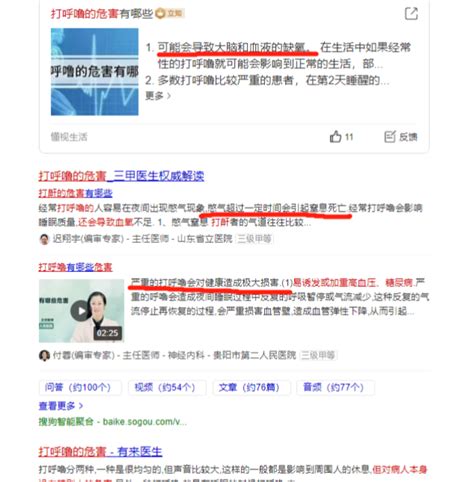Play the video via the play icon
Viewport: 474px width, 482px height.
click(x=81, y=311)
